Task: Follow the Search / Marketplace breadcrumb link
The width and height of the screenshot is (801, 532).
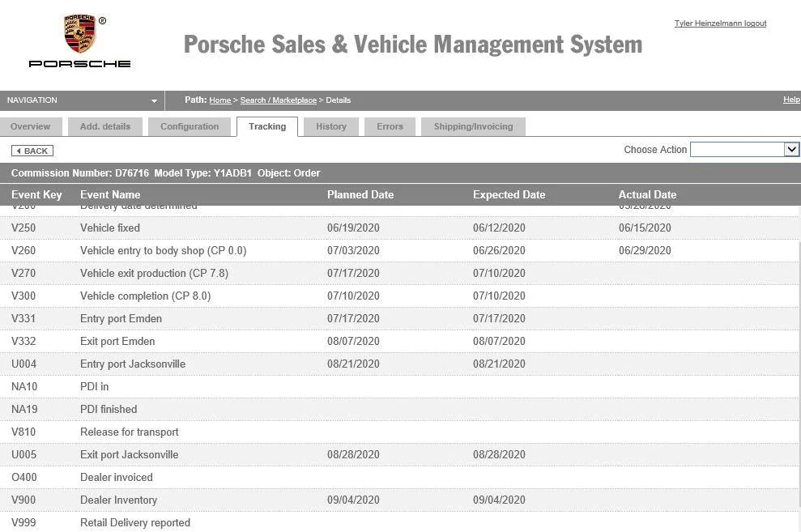Action: click(x=279, y=100)
